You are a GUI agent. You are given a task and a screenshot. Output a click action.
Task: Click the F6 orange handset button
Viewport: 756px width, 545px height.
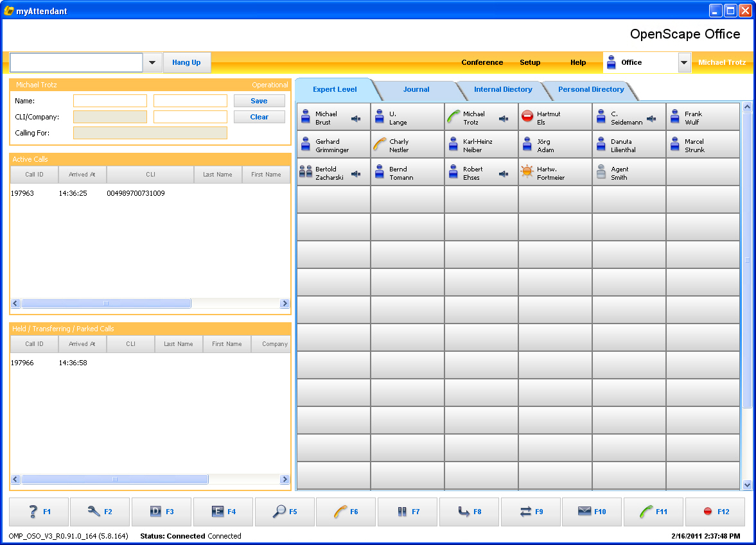(346, 512)
